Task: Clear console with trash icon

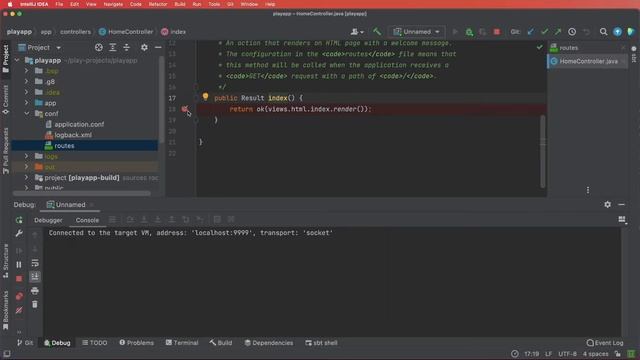Action: pos(35,304)
